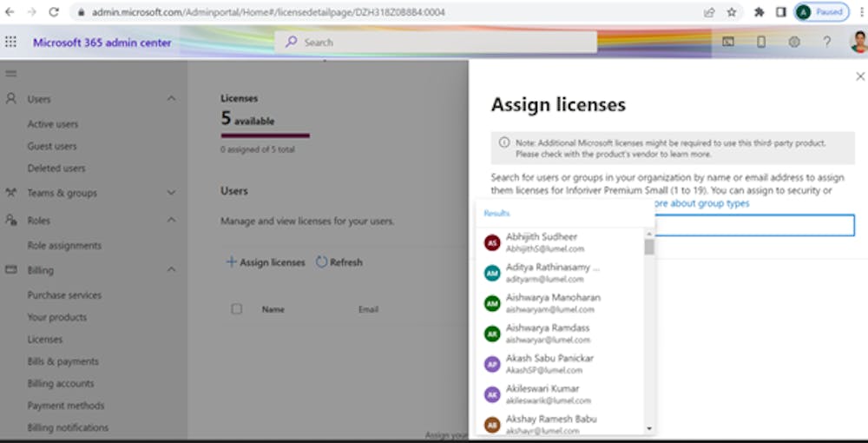The image size is (868, 443).
Task: Open the browser extensions puzzle icon
Action: point(759,12)
